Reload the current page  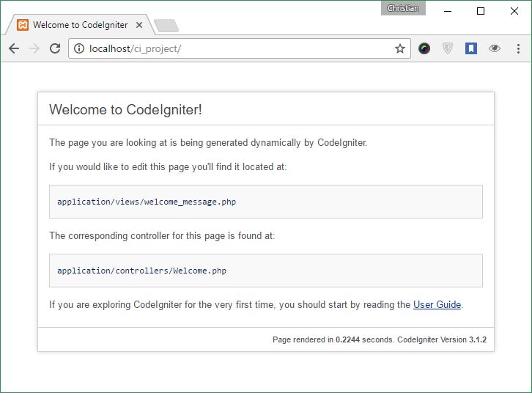coord(55,48)
